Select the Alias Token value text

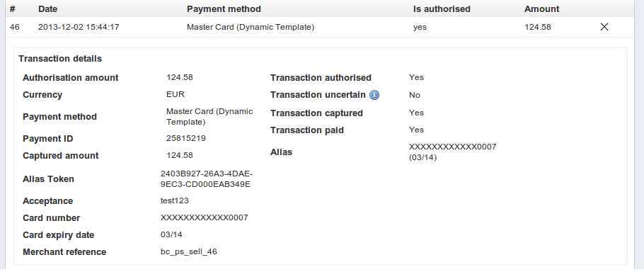[206, 178]
